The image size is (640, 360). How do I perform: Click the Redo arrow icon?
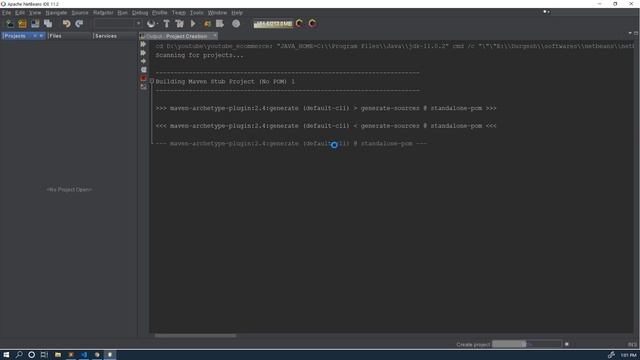click(79, 24)
